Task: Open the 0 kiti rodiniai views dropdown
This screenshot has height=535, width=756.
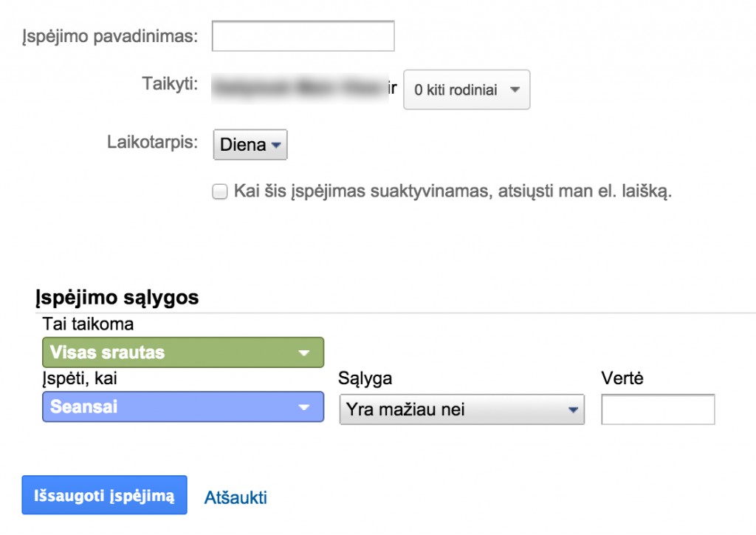Action: tap(465, 89)
